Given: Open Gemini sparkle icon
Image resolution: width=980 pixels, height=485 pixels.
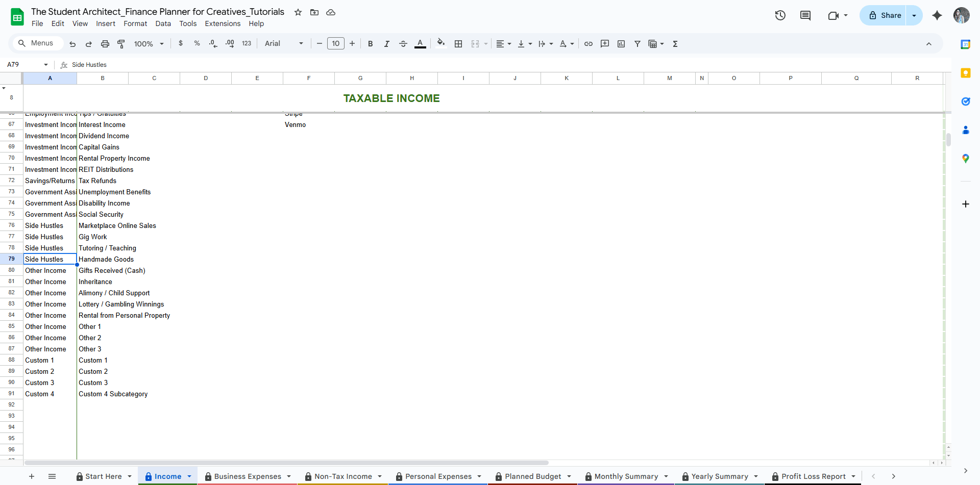Looking at the screenshot, I should [937, 15].
